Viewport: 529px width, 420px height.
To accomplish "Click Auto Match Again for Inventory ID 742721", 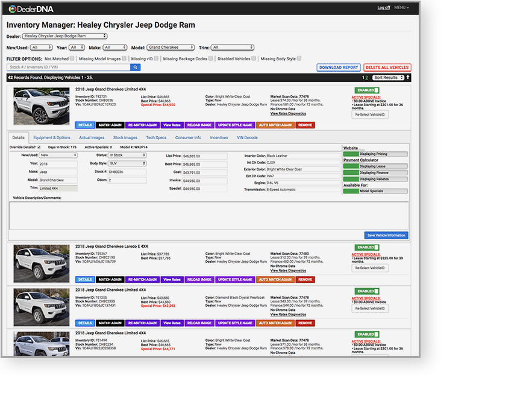I will pos(275,125).
